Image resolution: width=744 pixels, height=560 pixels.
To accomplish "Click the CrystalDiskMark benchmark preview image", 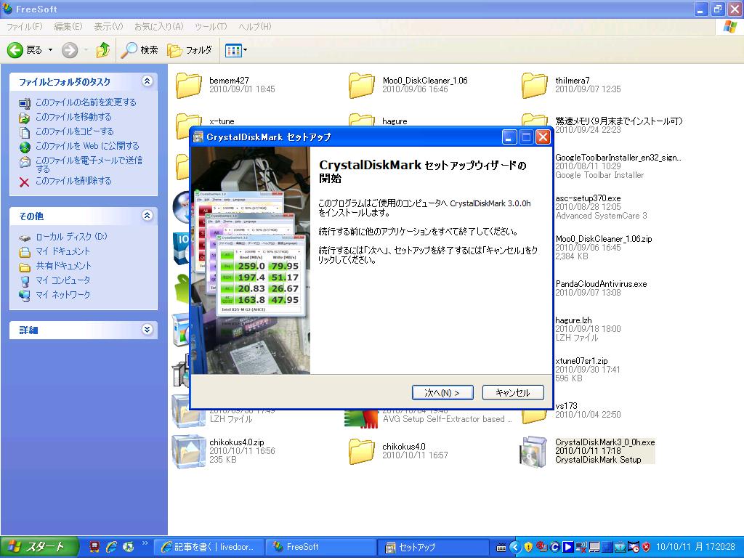I will pos(250,261).
